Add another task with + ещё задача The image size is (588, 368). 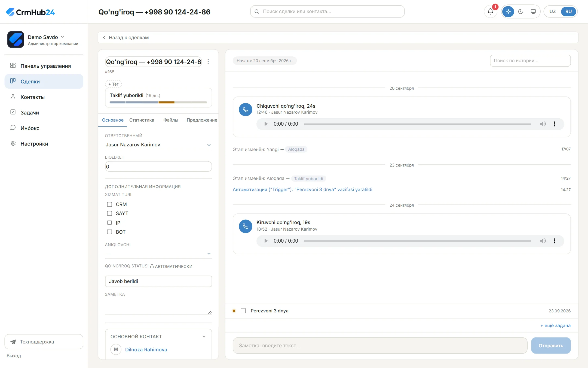pos(555,325)
